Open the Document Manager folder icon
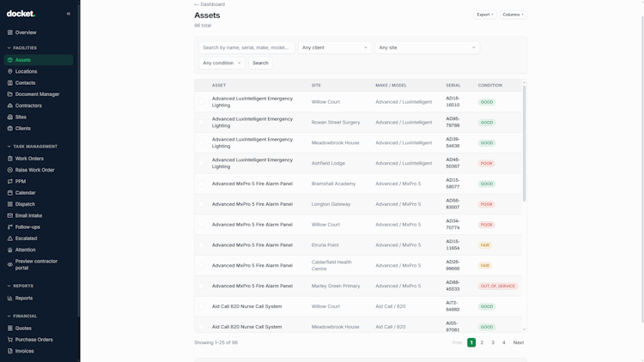This screenshot has width=644, height=362. [x=9, y=94]
